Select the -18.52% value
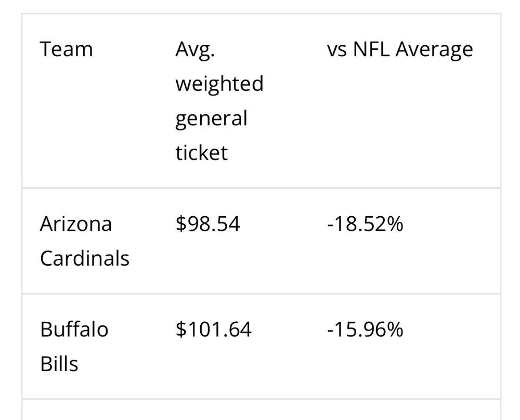520x420 pixels. [365, 224]
